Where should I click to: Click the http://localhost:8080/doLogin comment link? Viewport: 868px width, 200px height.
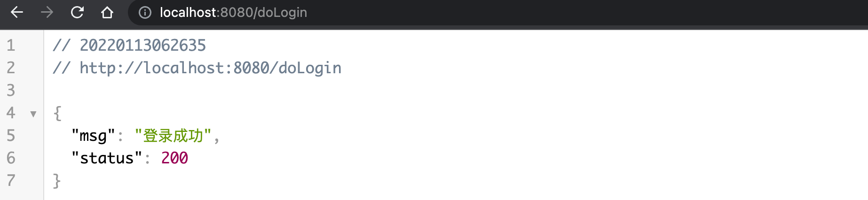click(x=210, y=68)
